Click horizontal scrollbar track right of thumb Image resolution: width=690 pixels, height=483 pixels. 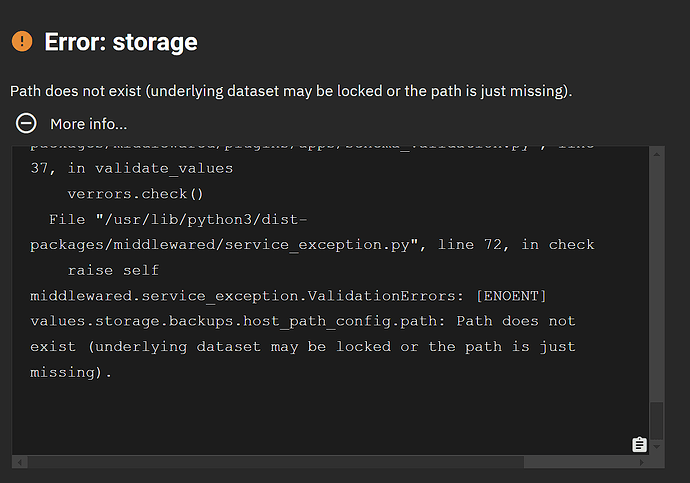click(579, 462)
